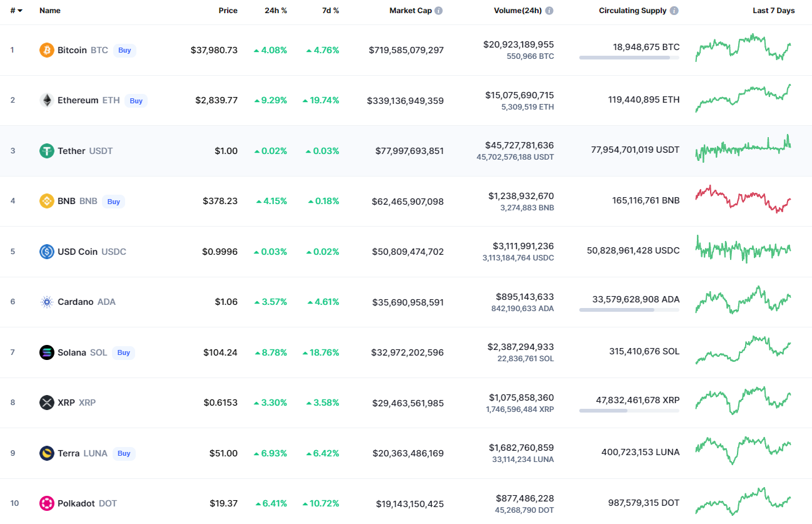Viewport: 812px width, 524px height.
Task: Sort table by 7d % header
Action: click(x=332, y=11)
